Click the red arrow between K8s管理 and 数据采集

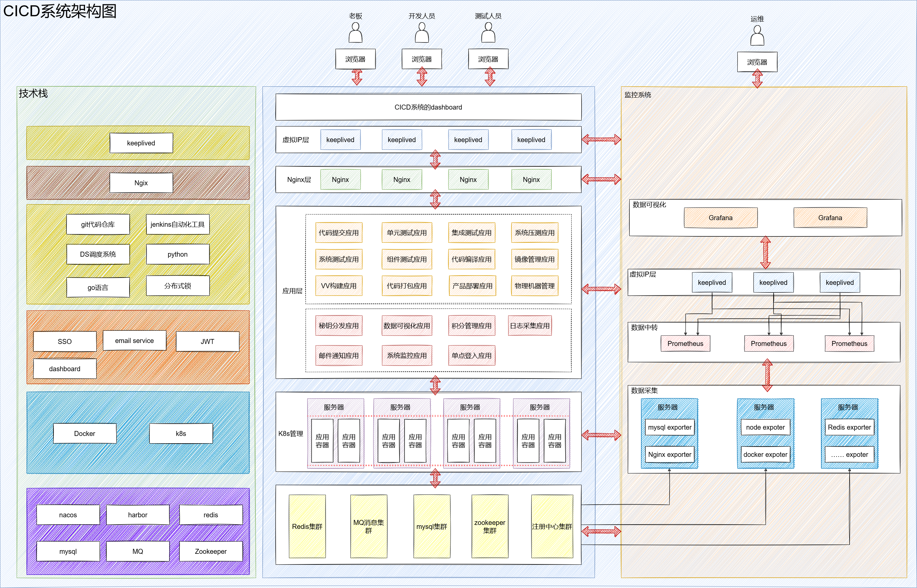[601, 435]
